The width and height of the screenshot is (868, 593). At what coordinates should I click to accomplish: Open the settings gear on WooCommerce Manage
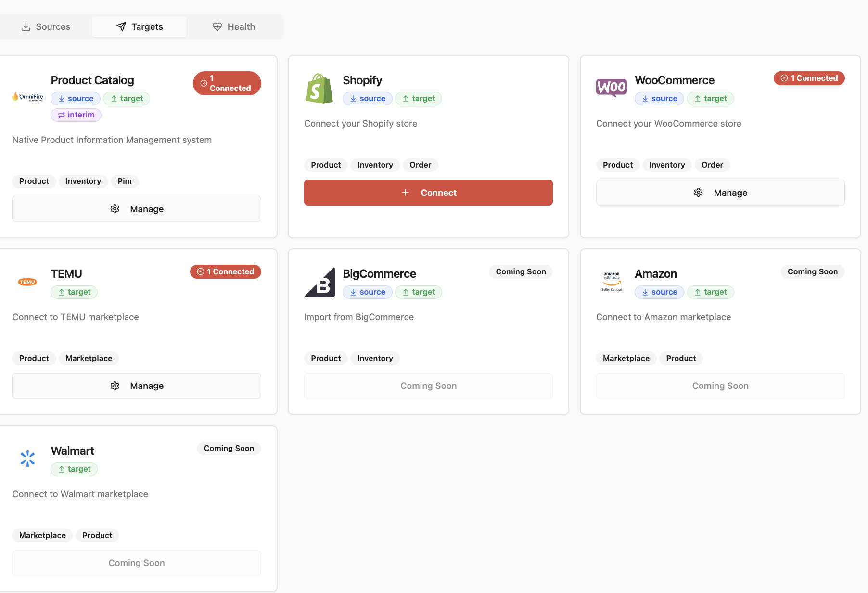(698, 192)
